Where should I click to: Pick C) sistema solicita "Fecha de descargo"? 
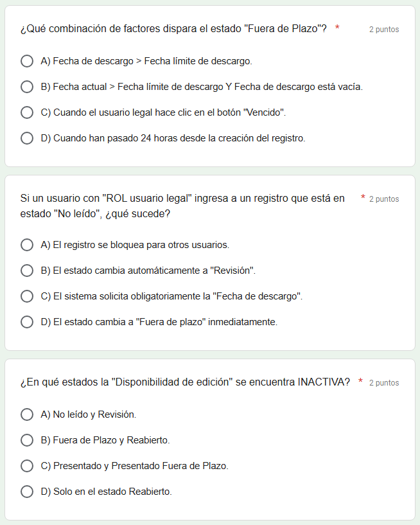pyautogui.click(x=27, y=296)
